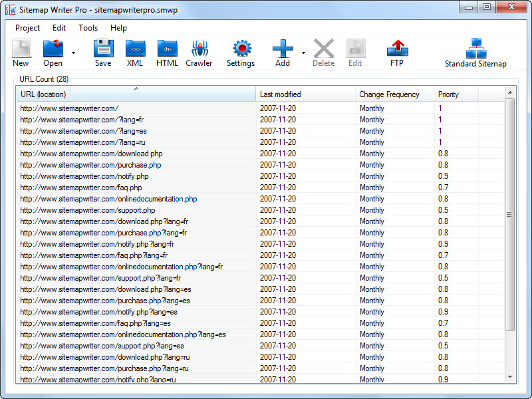Sort by the Priority column header
Screen dimensions: 532x399
click(x=456, y=94)
